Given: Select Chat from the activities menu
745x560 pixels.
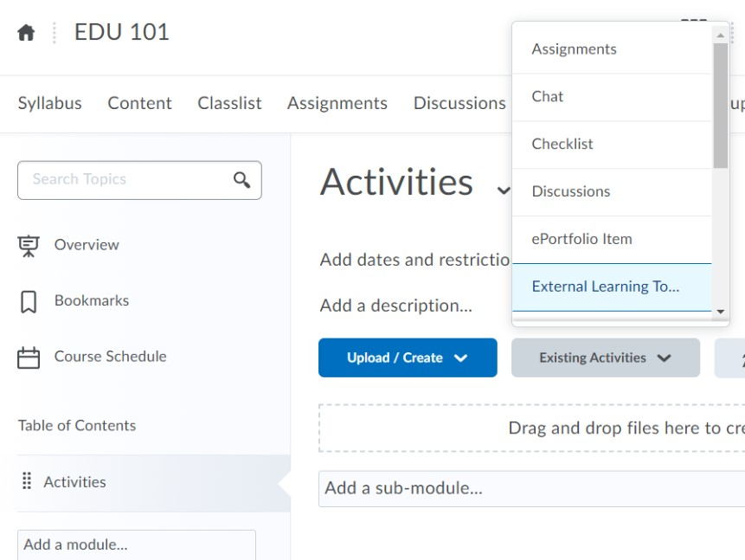Looking at the screenshot, I should (546, 96).
